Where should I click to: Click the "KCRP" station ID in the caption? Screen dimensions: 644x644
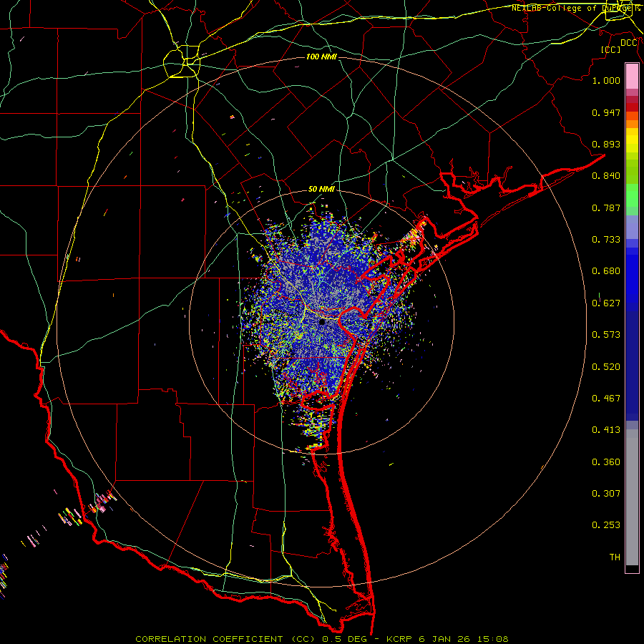pos(399,639)
